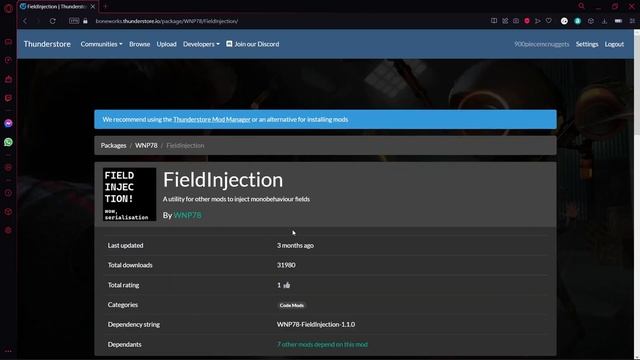Click the address bar URL field

(x=167, y=21)
